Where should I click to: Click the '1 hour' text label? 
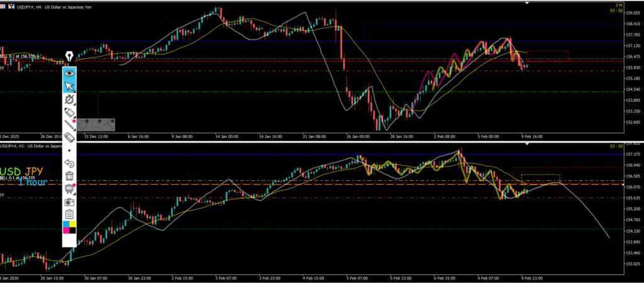(x=34, y=182)
